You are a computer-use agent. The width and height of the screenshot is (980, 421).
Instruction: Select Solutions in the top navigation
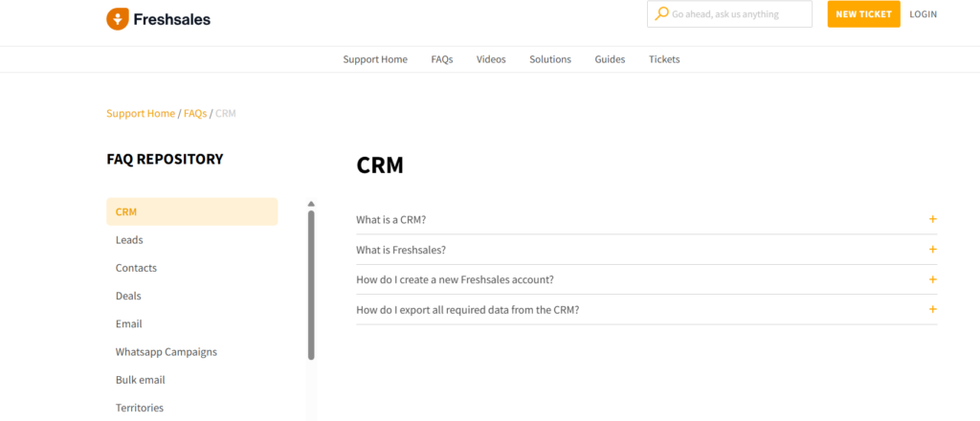coord(550,59)
